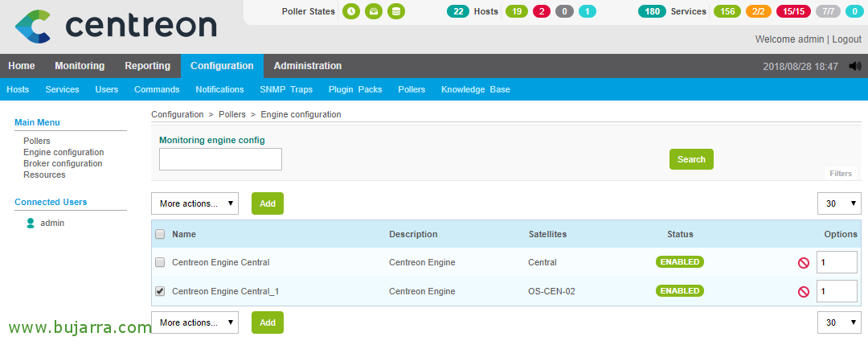The image size is (868, 345).
Task: Go to Services submenu
Action: pyautogui.click(x=62, y=89)
